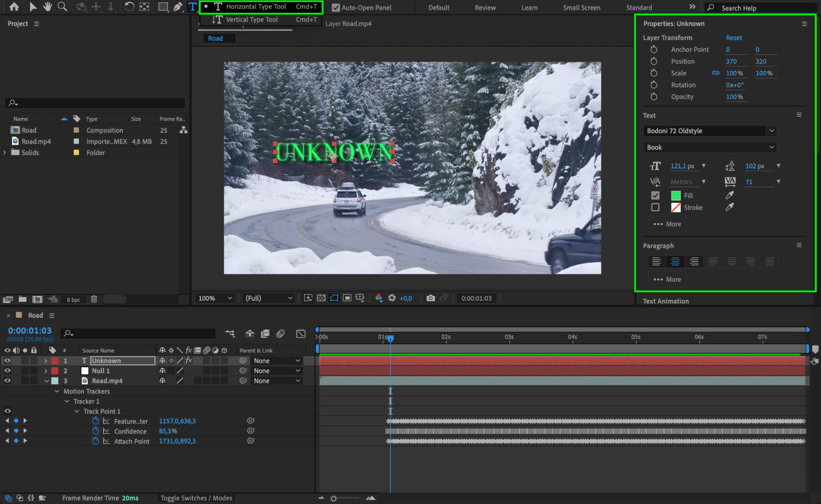Open the composition mini-flowchart

[x=230, y=334]
